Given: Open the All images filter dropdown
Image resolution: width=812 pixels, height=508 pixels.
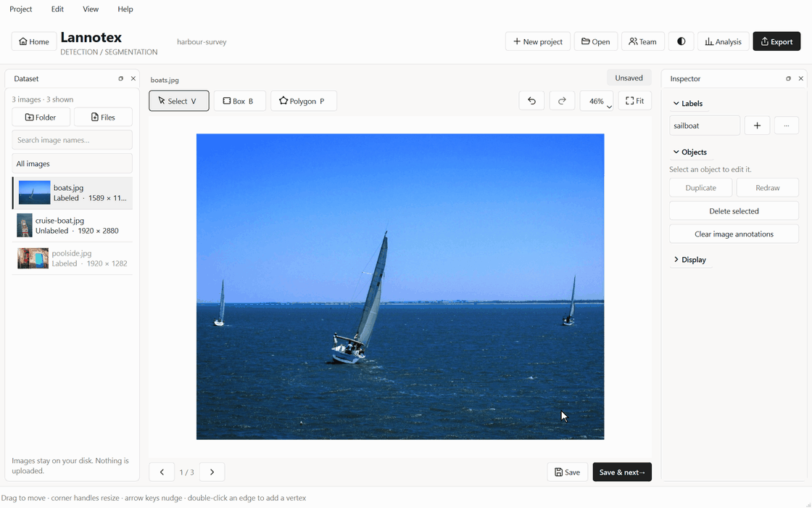Looking at the screenshot, I should click(72, 163).
